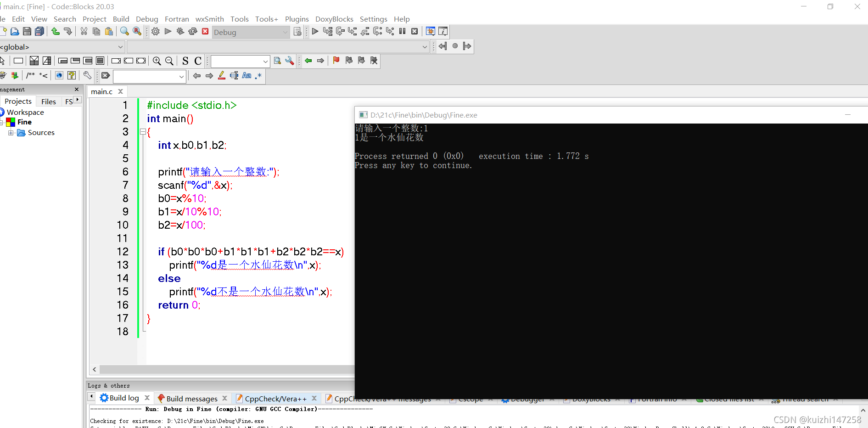Collapse the Fine project node
This screenshot has height=428, width=868.
click(x=2, y=122)
